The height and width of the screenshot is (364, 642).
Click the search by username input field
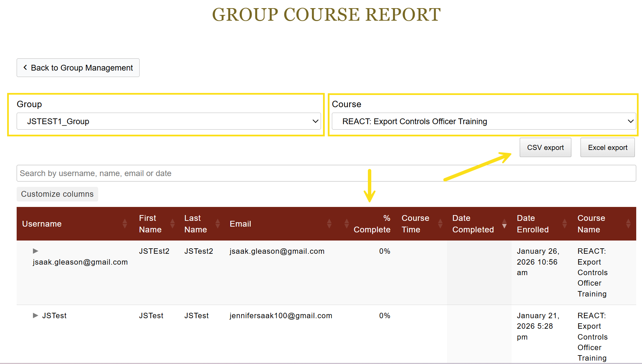(x=326, y=173)
